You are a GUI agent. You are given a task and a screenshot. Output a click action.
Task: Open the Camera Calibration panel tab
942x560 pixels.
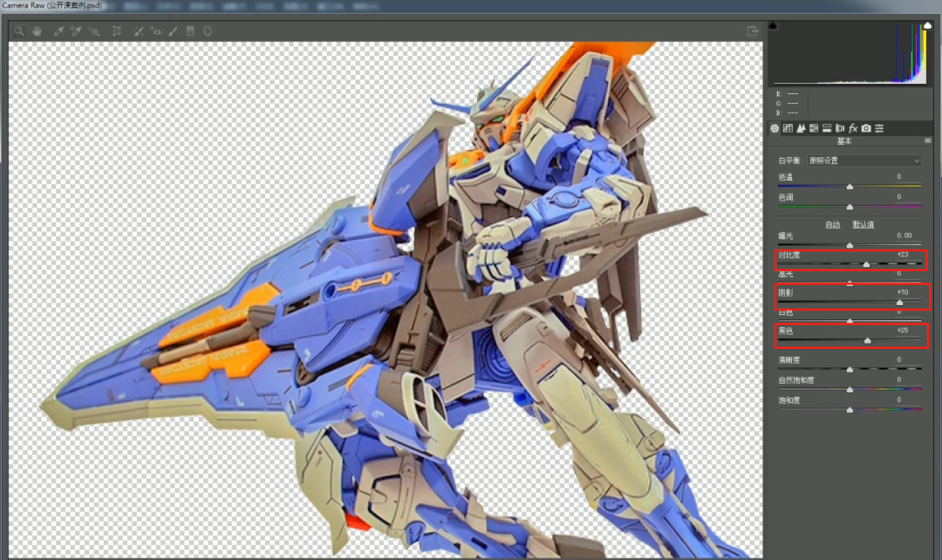(866, 128)
